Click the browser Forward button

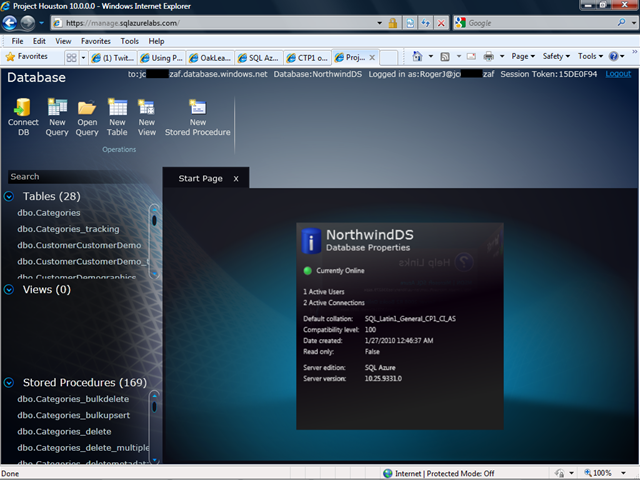28,23
